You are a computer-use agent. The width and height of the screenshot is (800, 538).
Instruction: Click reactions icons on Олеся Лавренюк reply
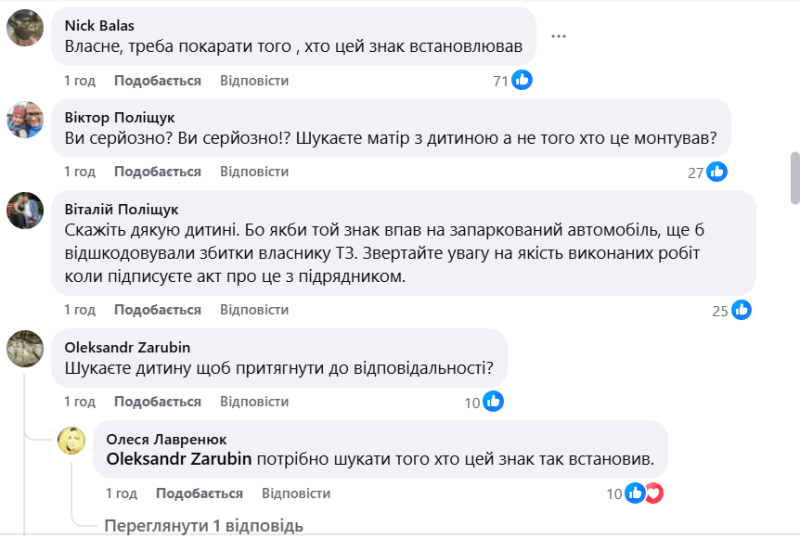click(x=643, y=493)
